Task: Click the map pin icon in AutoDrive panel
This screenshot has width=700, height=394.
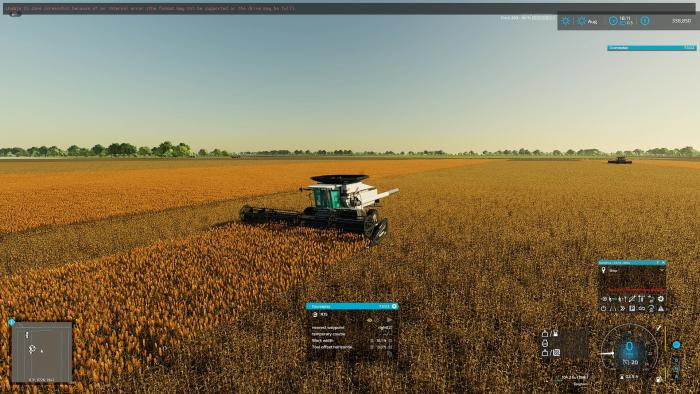Action: 604,270
